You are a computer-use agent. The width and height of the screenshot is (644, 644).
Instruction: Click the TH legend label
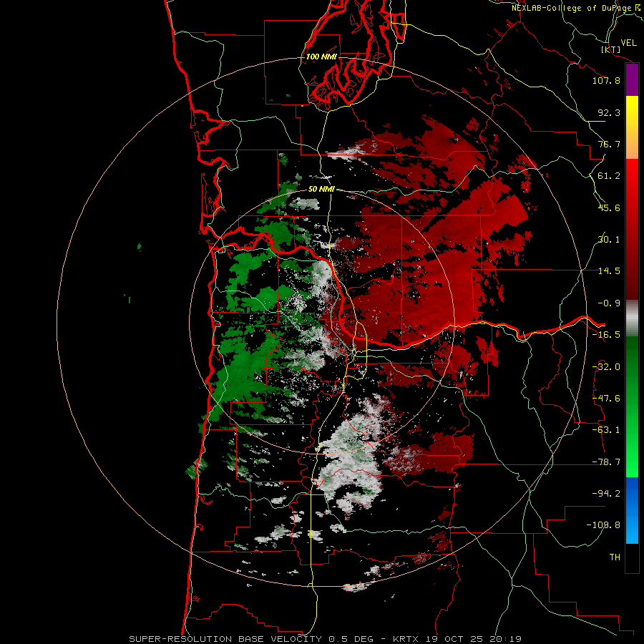tap(615, 557)
